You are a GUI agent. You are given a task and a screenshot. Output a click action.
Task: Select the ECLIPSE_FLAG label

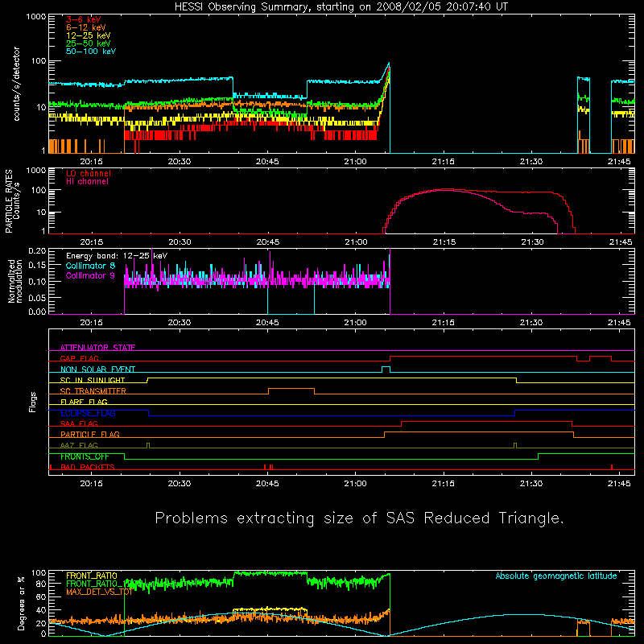point(88,413)
